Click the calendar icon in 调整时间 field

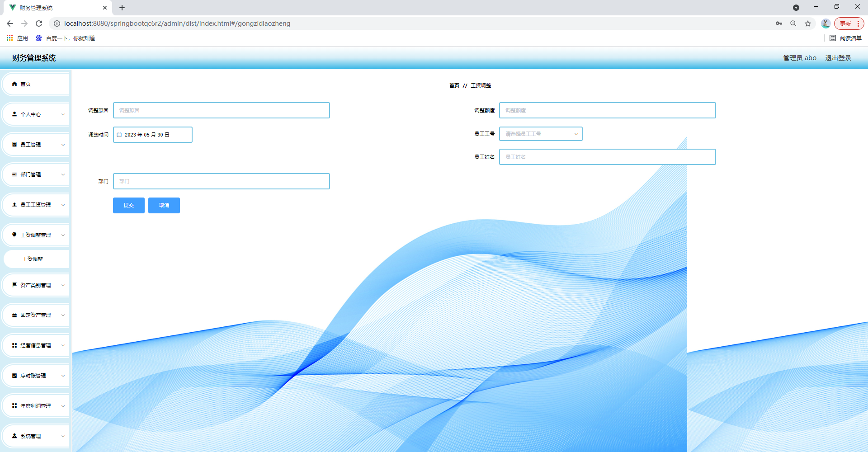click(x=119, y=135)
